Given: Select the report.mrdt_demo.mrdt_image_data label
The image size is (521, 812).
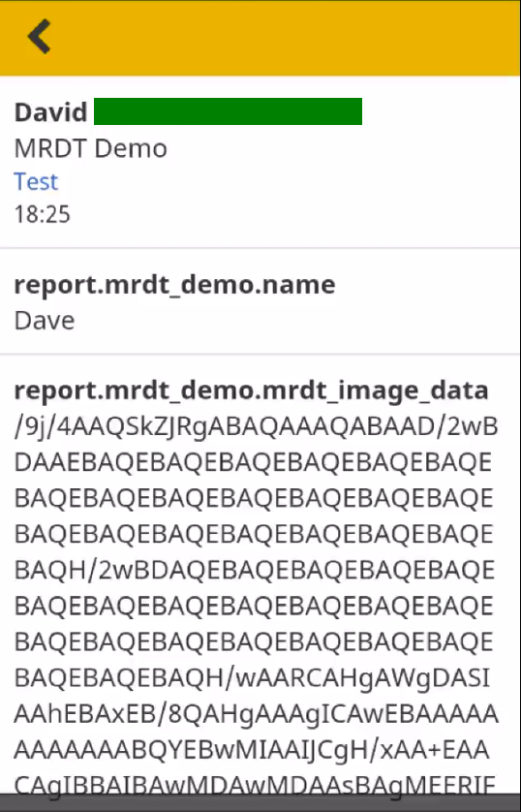Looking at the screenshot, I should (251, 390).
